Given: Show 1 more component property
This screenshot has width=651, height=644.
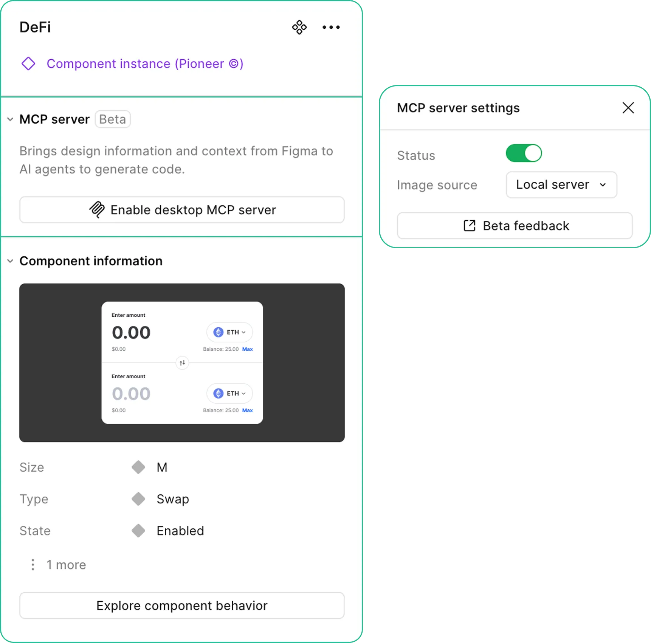Looking at the screenshot, I should 66,565.
